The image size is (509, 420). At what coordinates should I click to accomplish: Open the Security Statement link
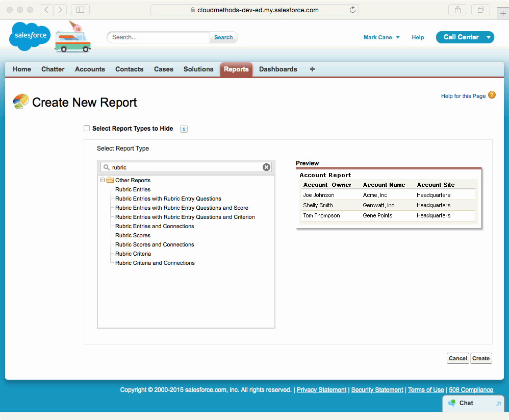click(377, 390)
